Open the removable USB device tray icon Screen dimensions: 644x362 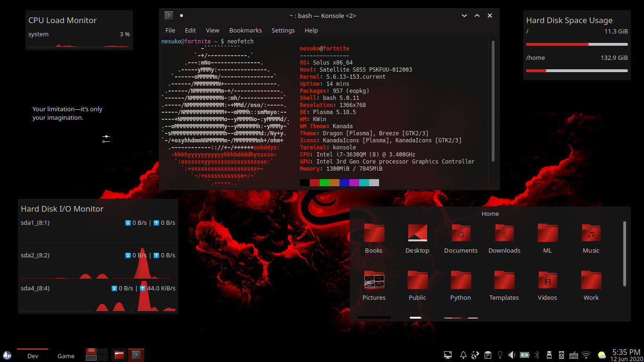(x=549, y=355)
